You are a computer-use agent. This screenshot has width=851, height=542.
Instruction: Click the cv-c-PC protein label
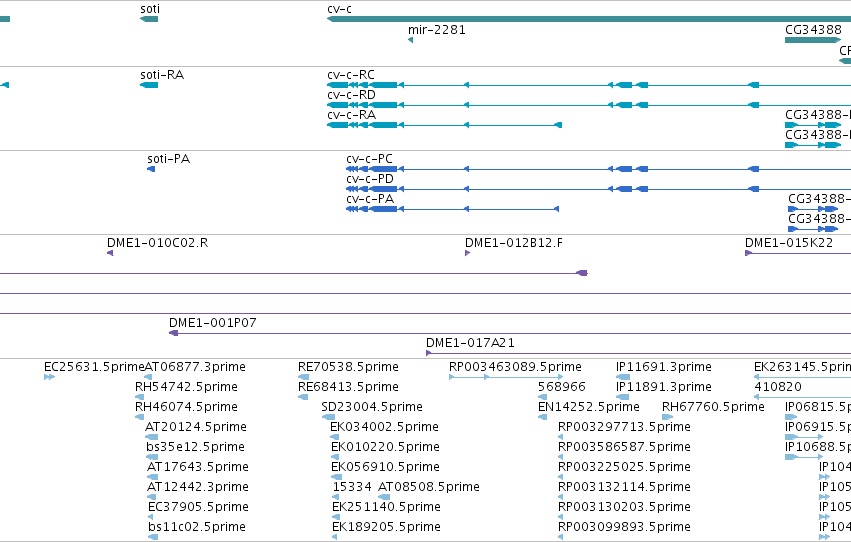coord(369,158)
